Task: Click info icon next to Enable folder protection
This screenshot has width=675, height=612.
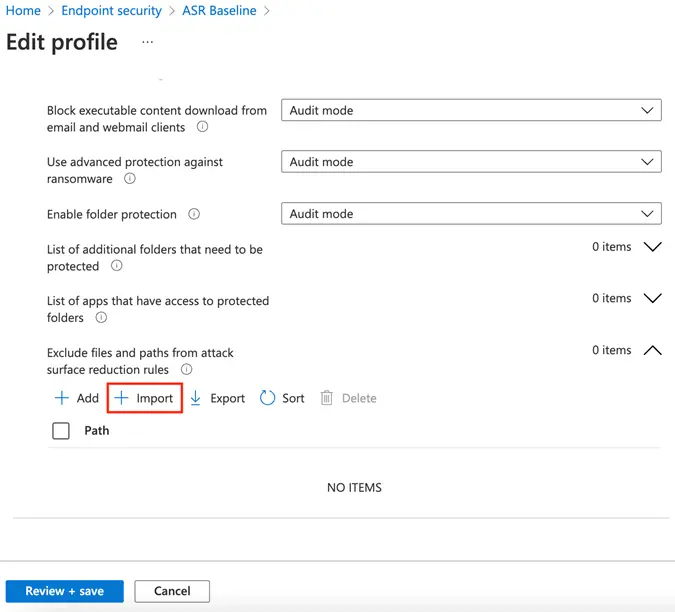Action: tap(194, 214)
